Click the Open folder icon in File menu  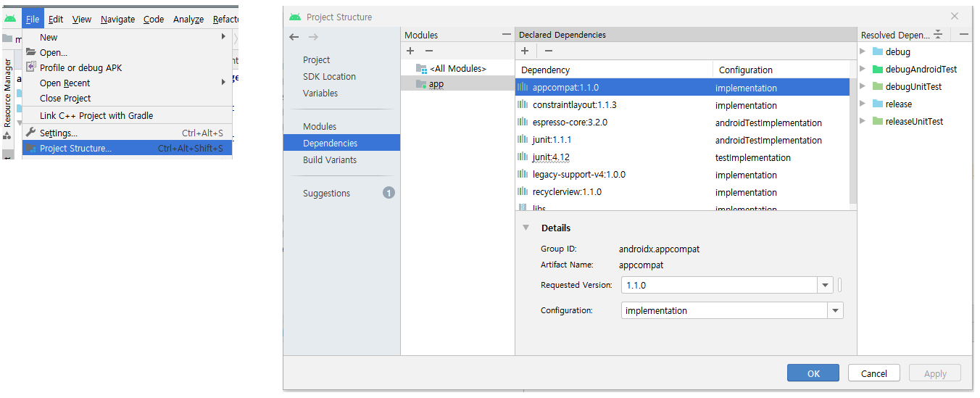[x=30, y=52]
